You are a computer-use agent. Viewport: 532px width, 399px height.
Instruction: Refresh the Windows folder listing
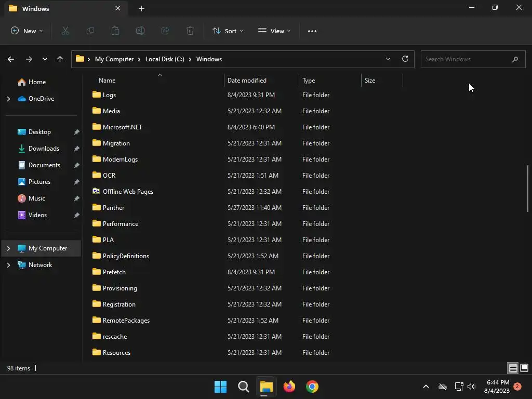(x=405, y=59)
